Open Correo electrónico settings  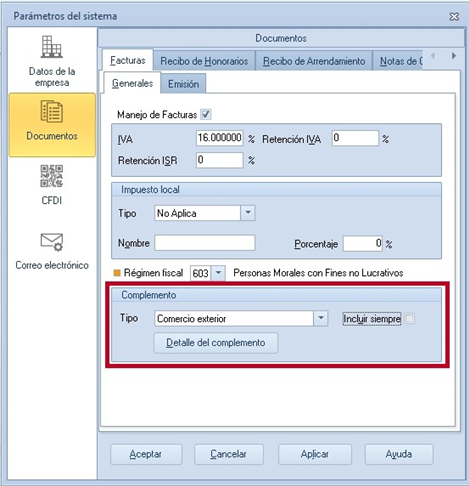pos(52,251)
